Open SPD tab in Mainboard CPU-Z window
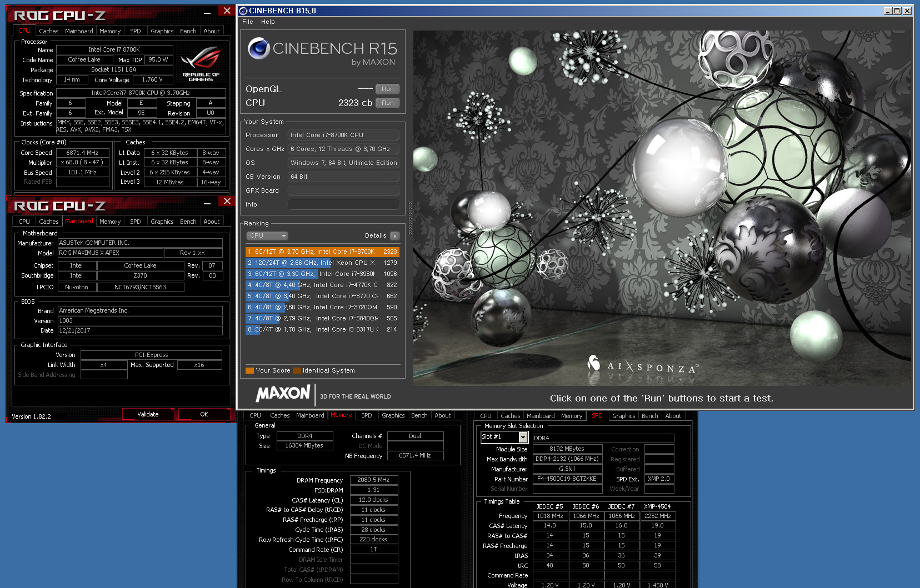 coord(136,222)
